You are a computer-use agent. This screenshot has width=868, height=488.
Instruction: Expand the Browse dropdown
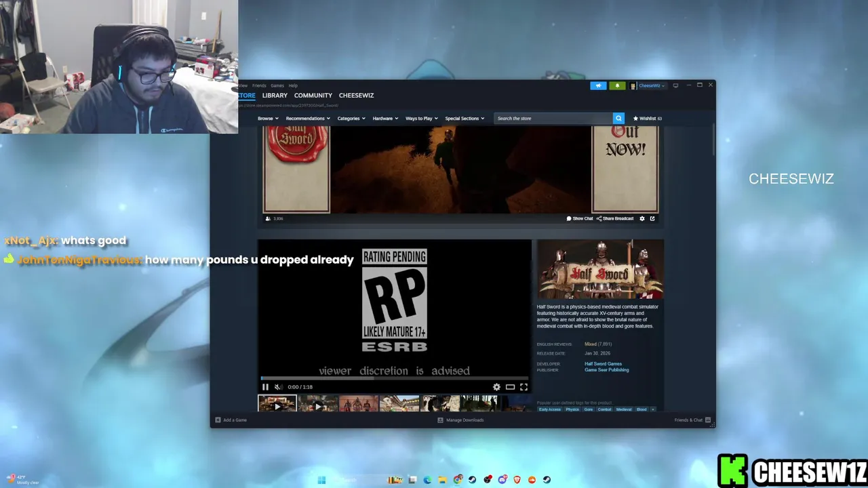pos(267,118)
